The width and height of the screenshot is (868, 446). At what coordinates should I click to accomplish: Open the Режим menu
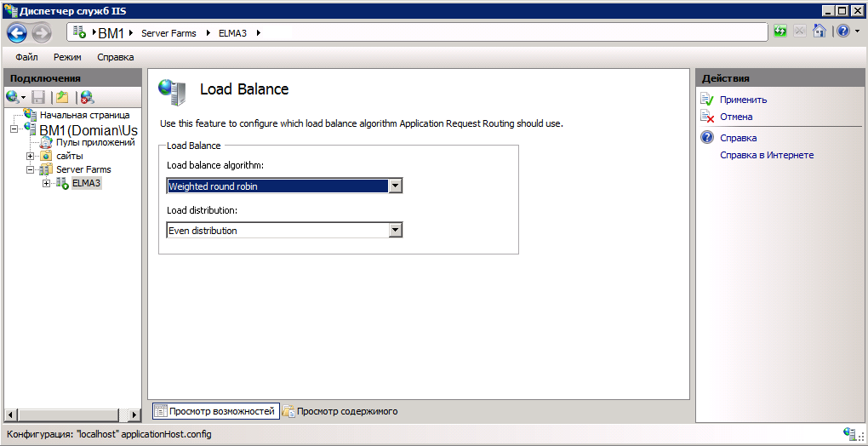[x=67, y=57]
